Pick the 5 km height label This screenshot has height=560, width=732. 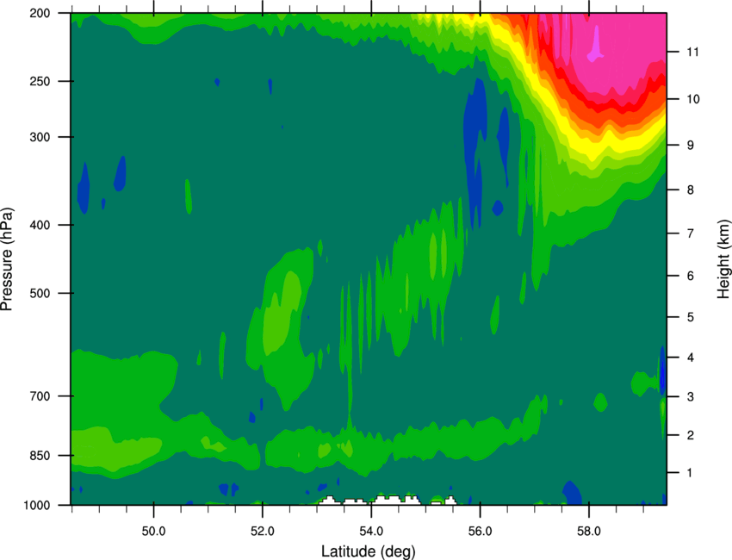[690, 318]
